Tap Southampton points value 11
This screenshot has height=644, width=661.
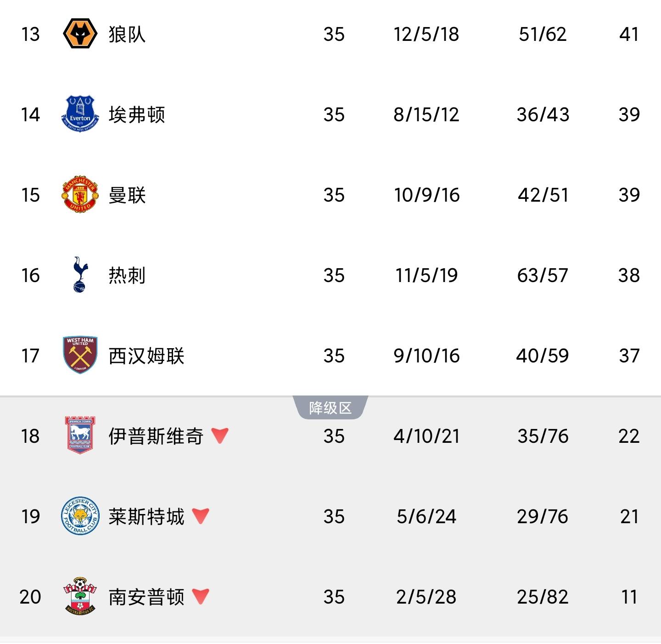[x=629, y=597]
